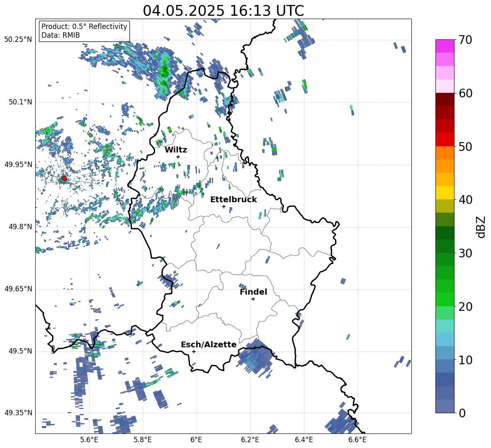Screen dimensions: 491x448
Task: Click the Wiltz station cross marker
Action: (178, 157)
